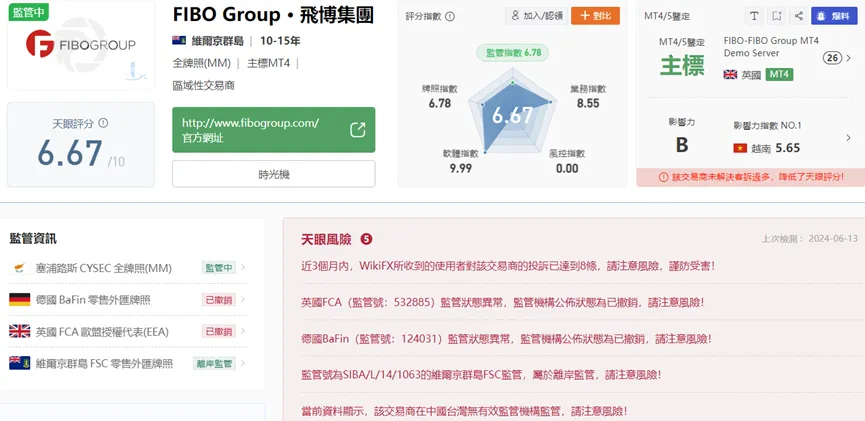This screenshot has width=865, height=421.
Task: Click the T text-size icon
Action: pyautogui.click(x=754, y=16)
